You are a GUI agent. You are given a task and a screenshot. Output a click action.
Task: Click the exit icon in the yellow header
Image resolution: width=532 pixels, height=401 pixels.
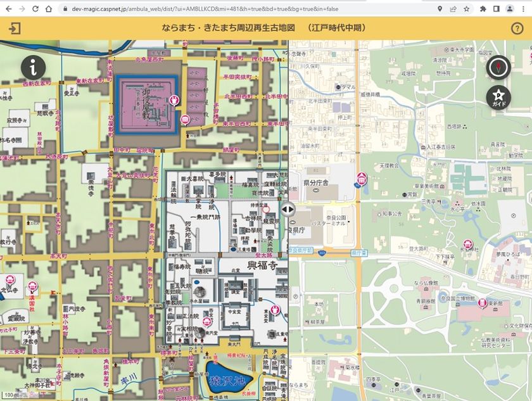14,28
